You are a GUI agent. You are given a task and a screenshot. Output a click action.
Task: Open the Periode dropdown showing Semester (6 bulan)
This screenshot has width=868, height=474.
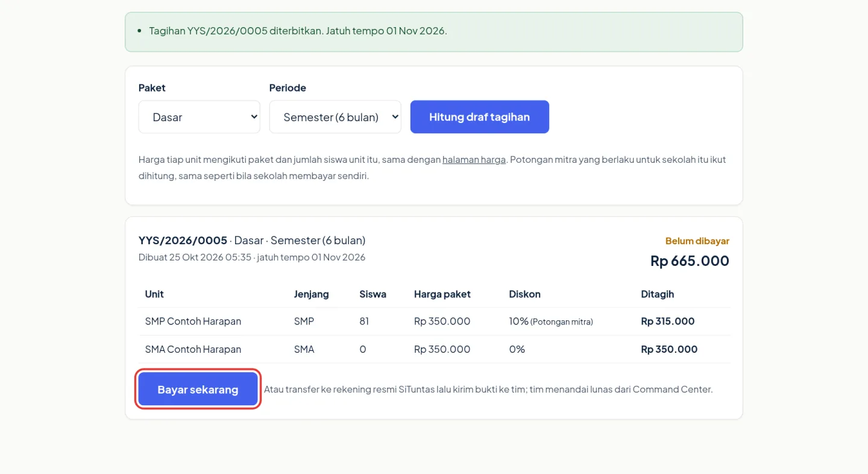[x=335, y=117]
